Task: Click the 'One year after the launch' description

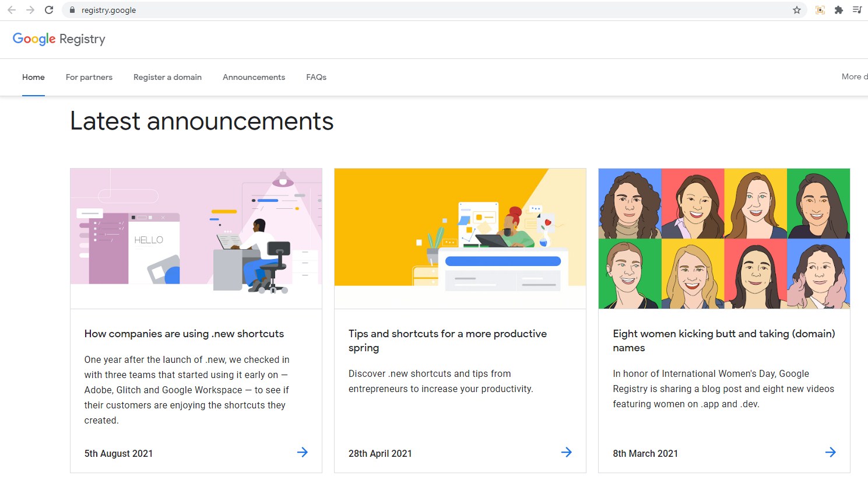Action: pos(187,390)
